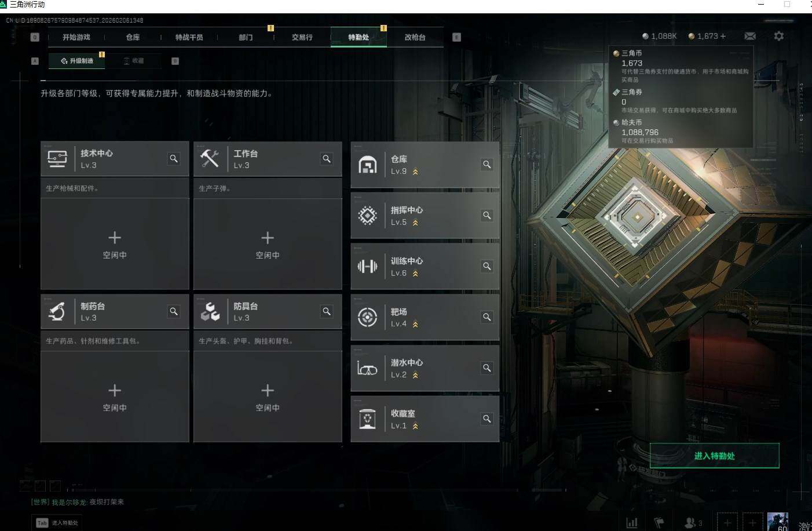Screen dimensions: 812x531
Task: Click magnifier icon on 技术中心 card
Action: (174, 159)
